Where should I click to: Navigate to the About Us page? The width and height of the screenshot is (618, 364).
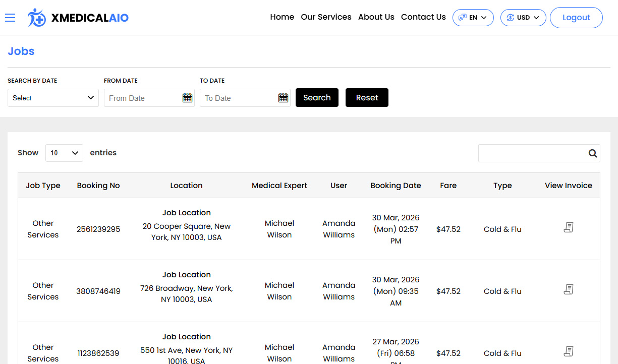pyautogui.click(x=376, y=17)
